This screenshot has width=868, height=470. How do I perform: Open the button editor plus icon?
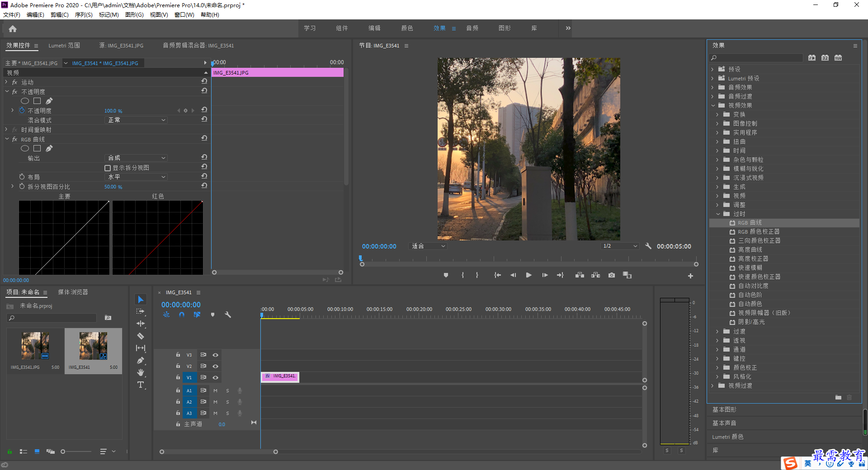[690, 276]
